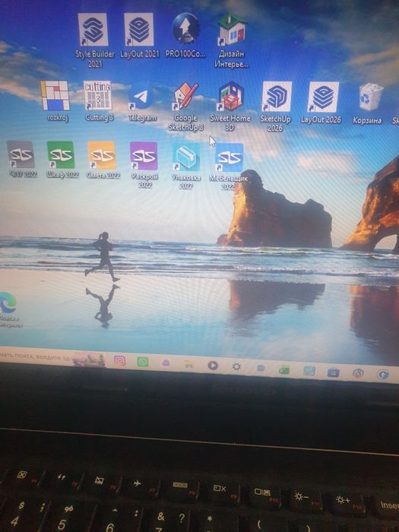This screenshot has width=399, height=532.
Task: Launch the media player taskbar icon
Action: 213,365
